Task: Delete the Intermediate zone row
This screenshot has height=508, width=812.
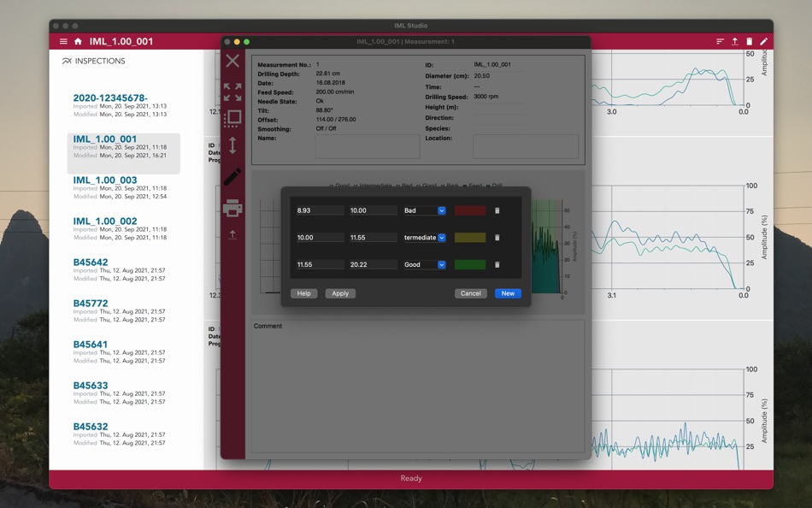Action: [x=497, y=238]
